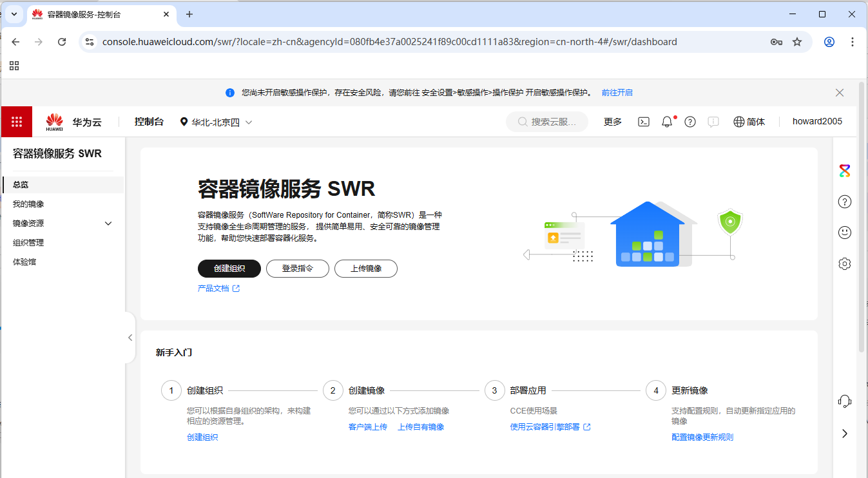Screen dimensions: 868x478
Task: Expand right rail with arrow icon
Action: 845,434
